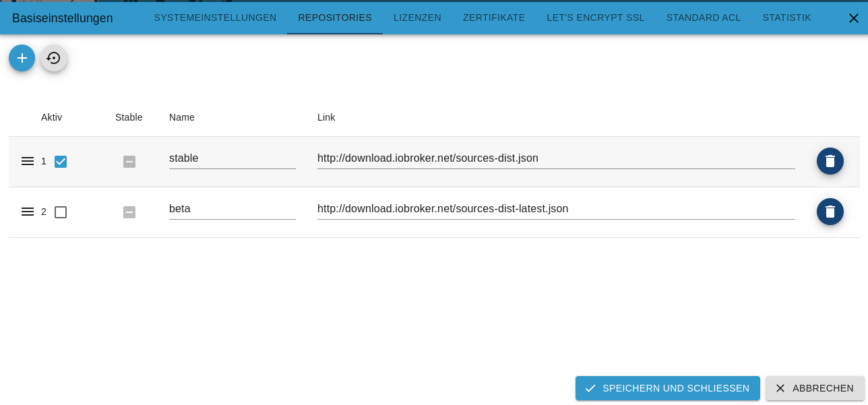This screenshot has width=868, height=405.
Task: Open the Statistik tab
Action: pyautogui.click(x=786, y=18)
